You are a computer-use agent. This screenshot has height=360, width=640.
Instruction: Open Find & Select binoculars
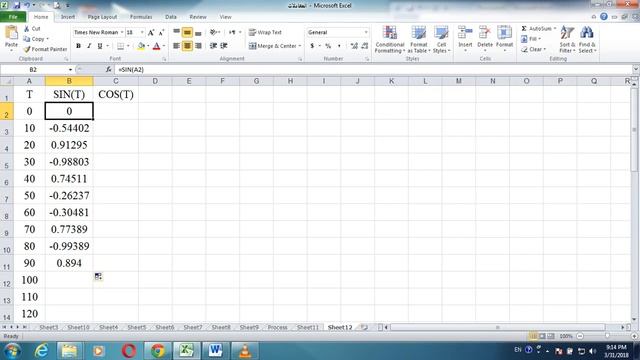[x=587, y=39]
